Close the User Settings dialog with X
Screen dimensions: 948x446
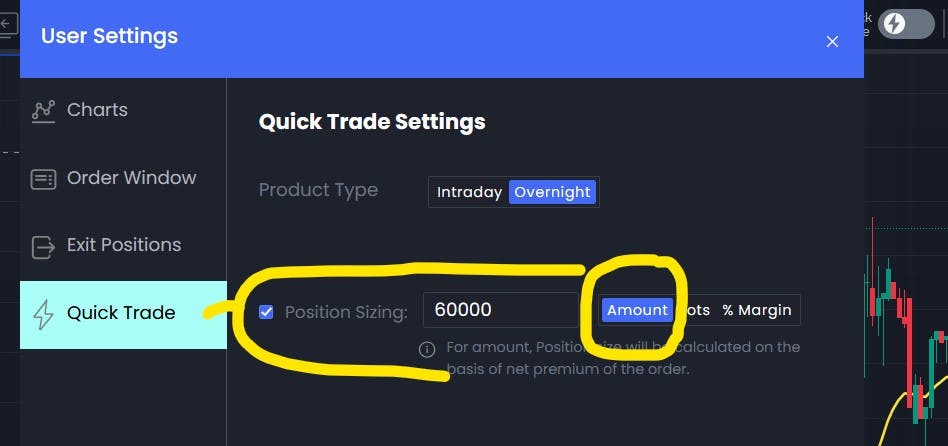[833, 41]
